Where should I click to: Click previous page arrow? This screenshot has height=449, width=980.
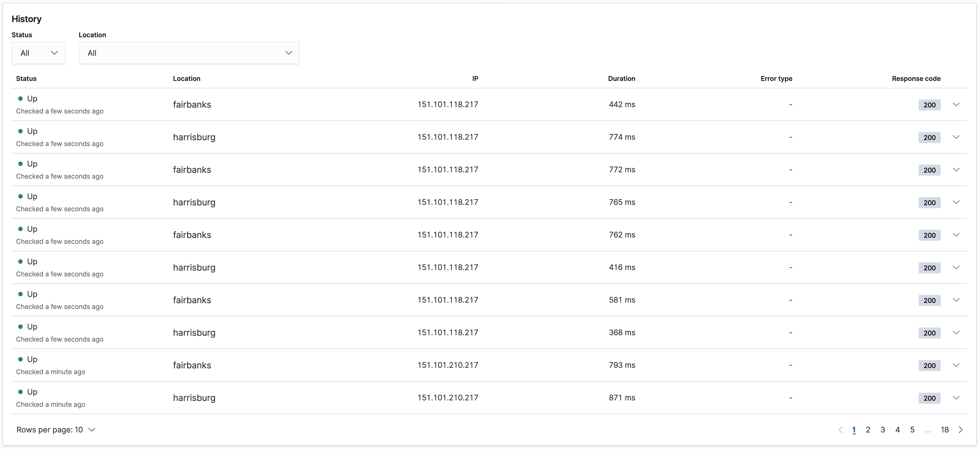tap(841, 430)
